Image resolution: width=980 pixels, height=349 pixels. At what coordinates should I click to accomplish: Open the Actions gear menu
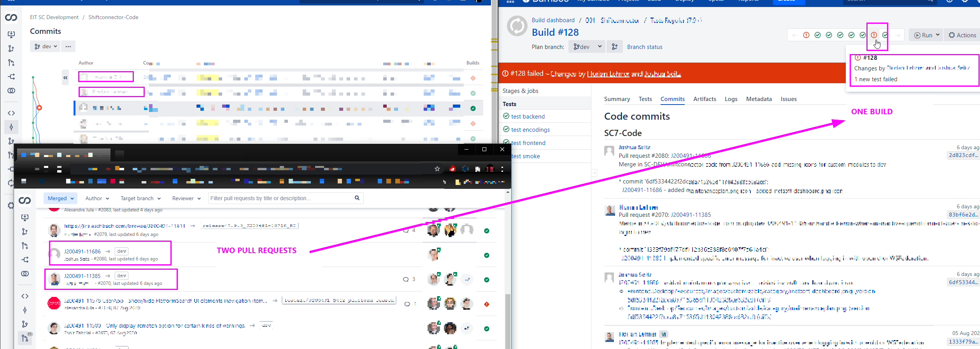pos(962,35)
